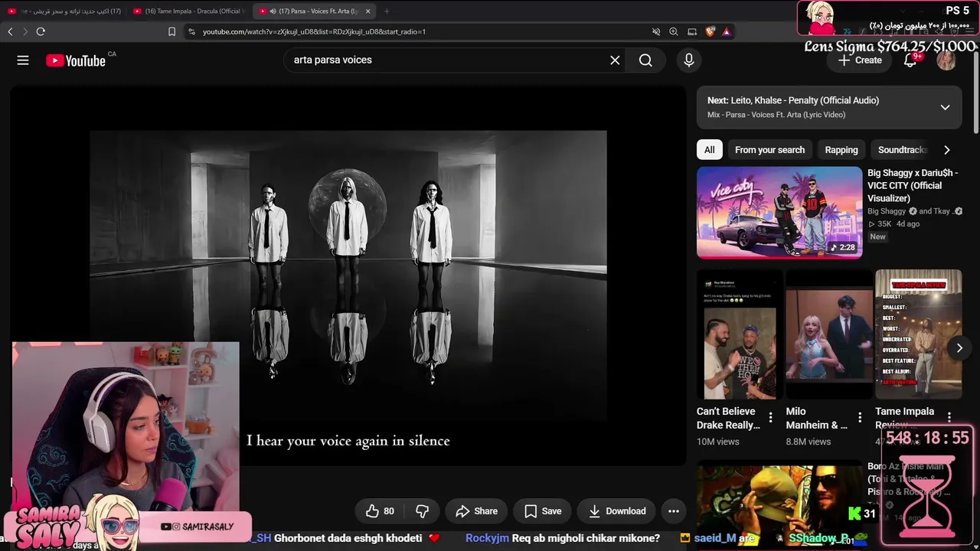Open more actions ellipsis below the video
980x551 pixels.
coord(674,511)
